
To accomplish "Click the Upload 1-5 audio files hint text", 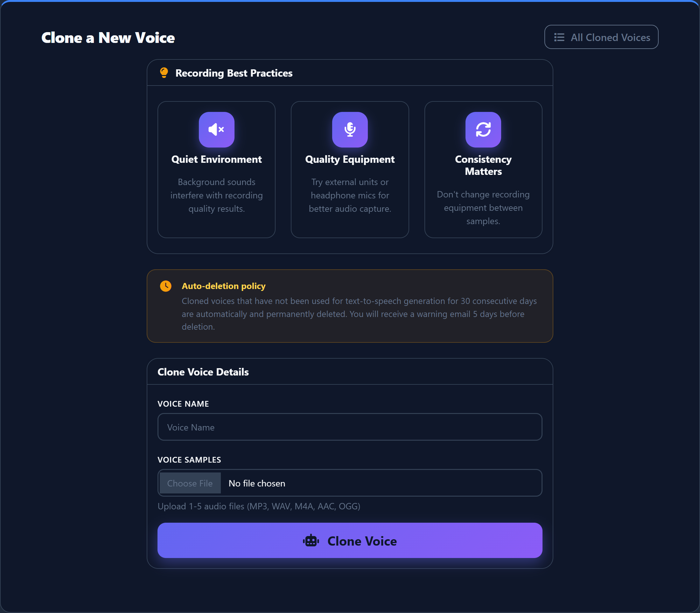I will point(259,506).
